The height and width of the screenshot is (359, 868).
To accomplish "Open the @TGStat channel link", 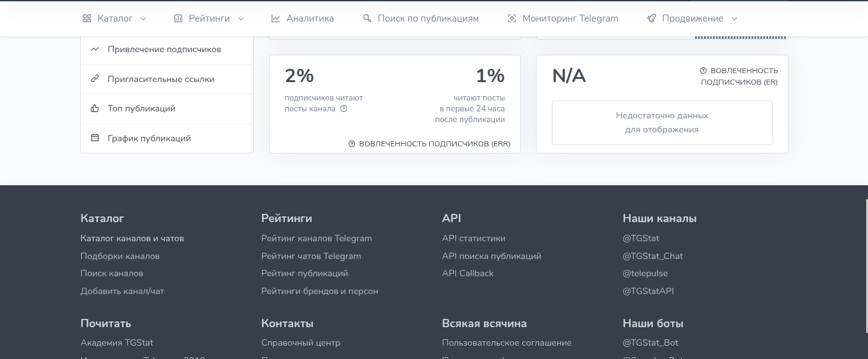I will 641,239.
